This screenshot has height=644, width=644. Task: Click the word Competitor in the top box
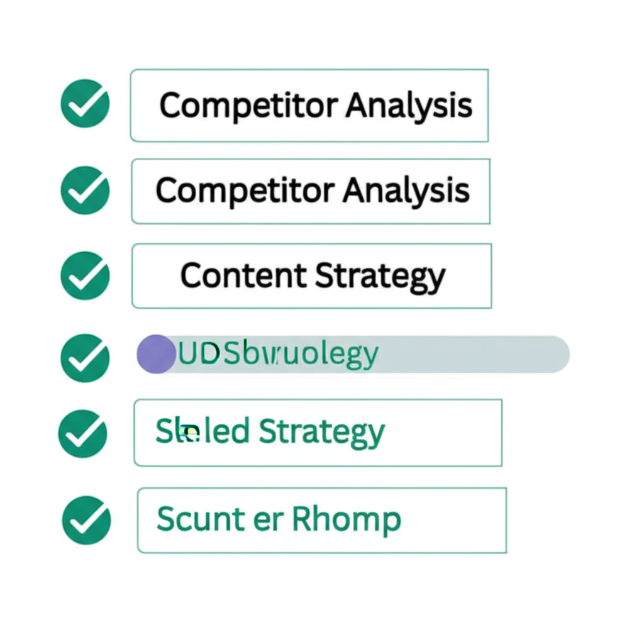[x=248, y=105]
